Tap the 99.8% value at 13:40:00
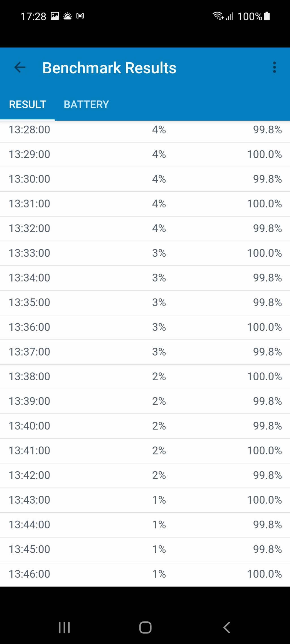 267,426
